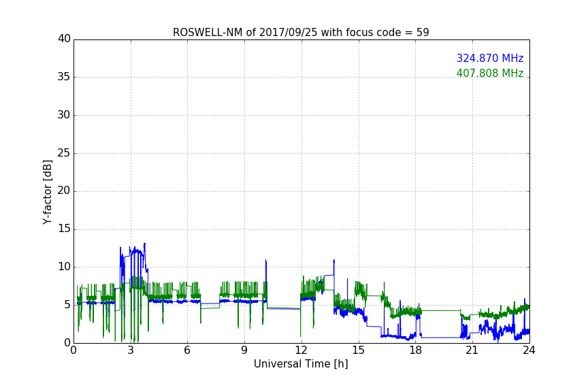The width and height of the screenshot is (588, 392).
Task: Click the x-axis tick label "18"
Action: [416, 350]
